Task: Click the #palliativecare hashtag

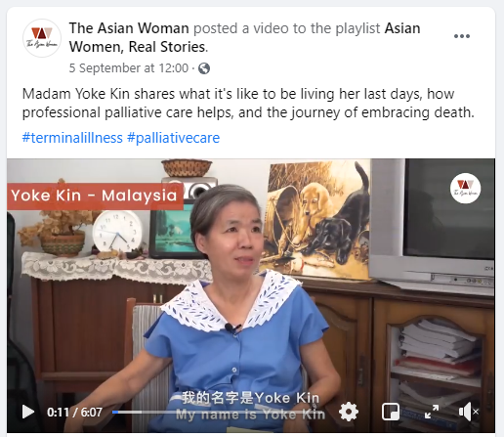Action: tap(173, 138)
